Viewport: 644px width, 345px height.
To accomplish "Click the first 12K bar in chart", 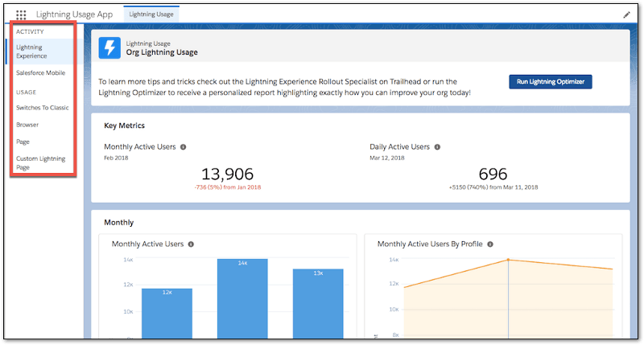I will [x=167, y=314].
